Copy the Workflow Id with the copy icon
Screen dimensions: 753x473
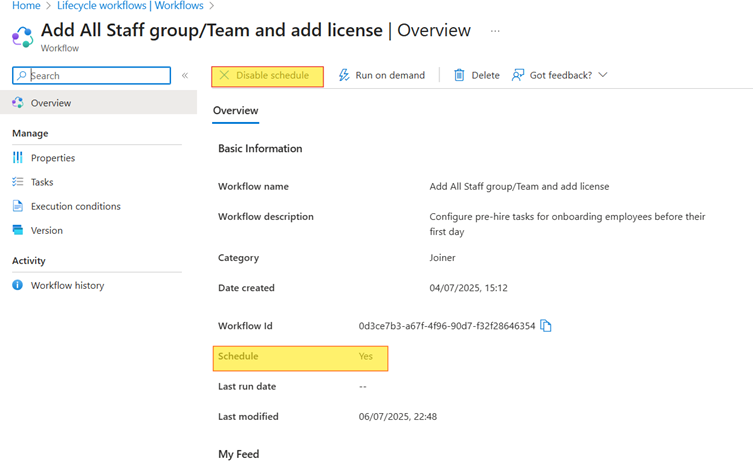[x=546, y=326]
